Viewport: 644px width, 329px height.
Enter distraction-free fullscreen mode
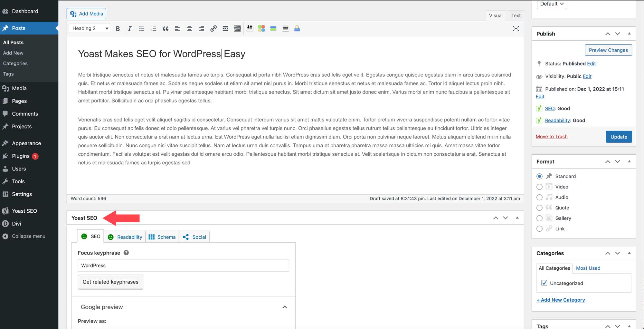(516, 29)
